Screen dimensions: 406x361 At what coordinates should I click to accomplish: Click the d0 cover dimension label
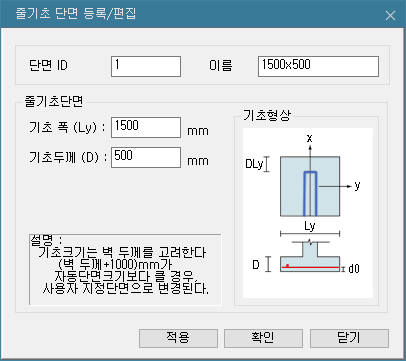[354, 269]
